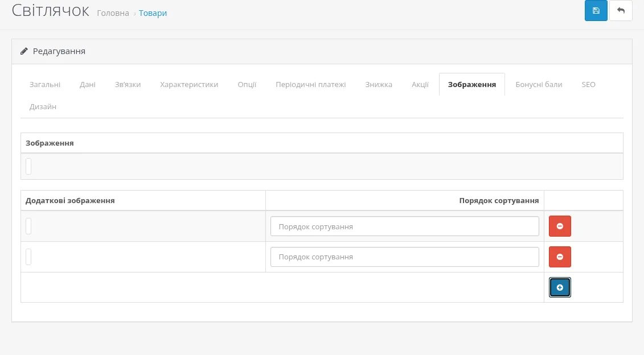Image resolution: width=644 pixels, height=355 pixels.
Task: Click the blue save floppy-disk button
Action: (596, 10)
